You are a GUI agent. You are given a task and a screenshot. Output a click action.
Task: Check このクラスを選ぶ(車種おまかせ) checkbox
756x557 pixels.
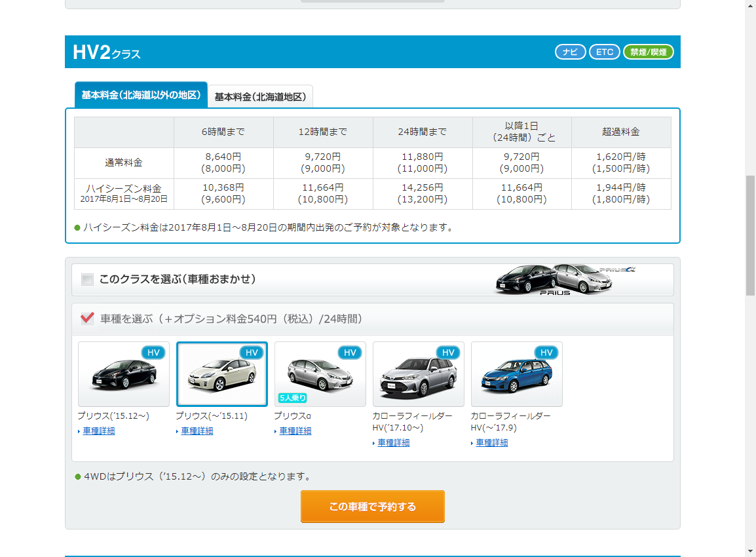pos(87,279)
